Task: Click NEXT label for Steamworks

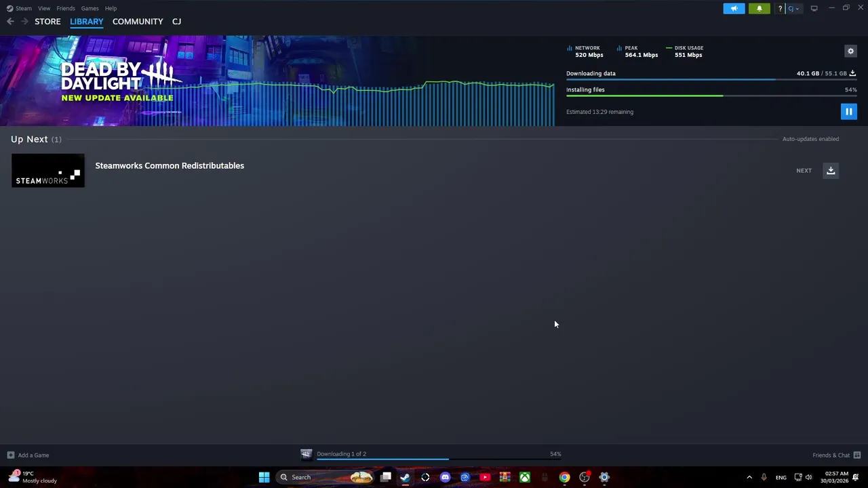Action: [x=804, y=171]
